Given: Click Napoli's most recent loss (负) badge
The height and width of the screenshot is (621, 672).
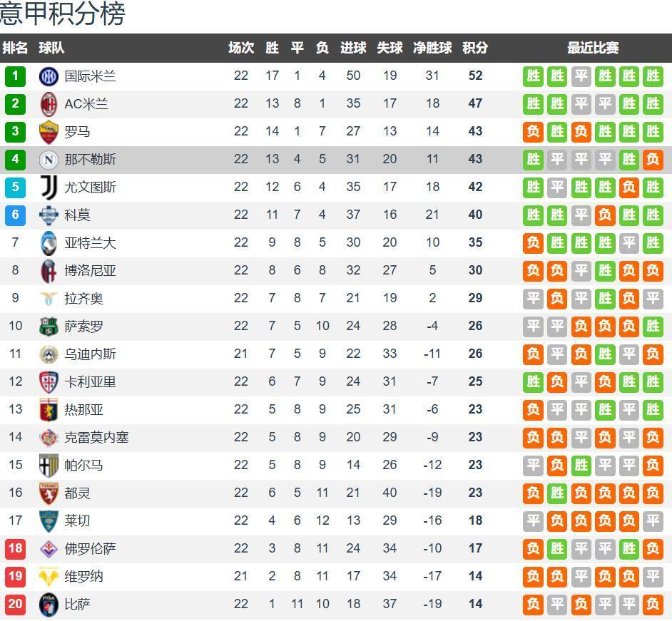Looking at the screenshot, I should tap(652, 160).
